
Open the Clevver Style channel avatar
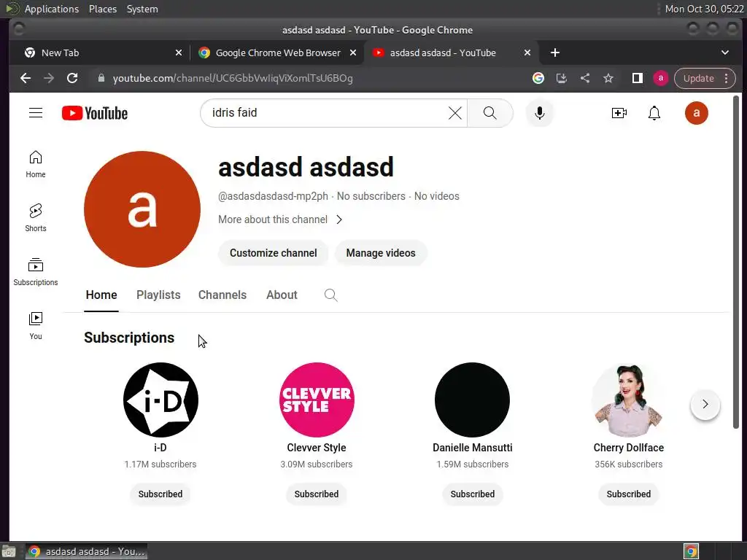(317, 400)
